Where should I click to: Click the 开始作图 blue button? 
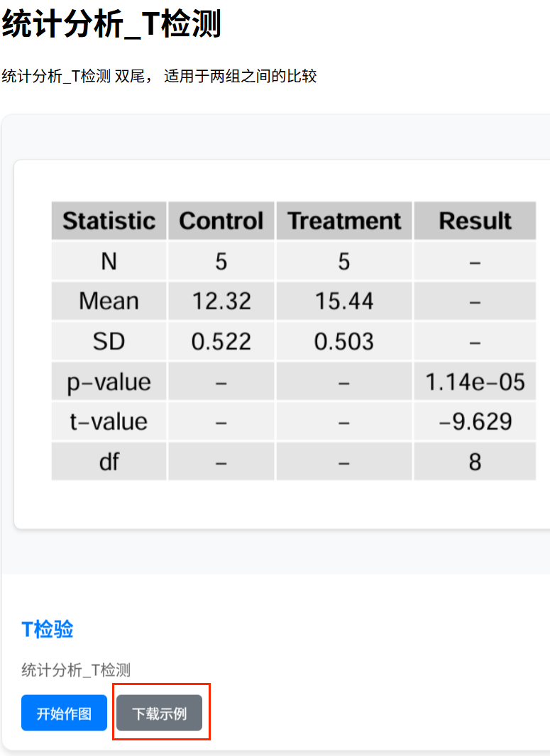pos(64,713)
